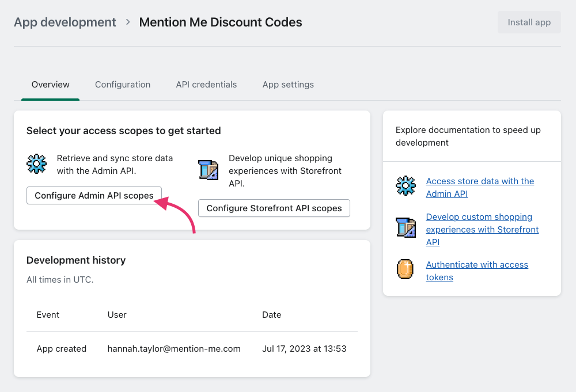Click the hannah.taylor@mention-me.com user cell

pos(174,349)
